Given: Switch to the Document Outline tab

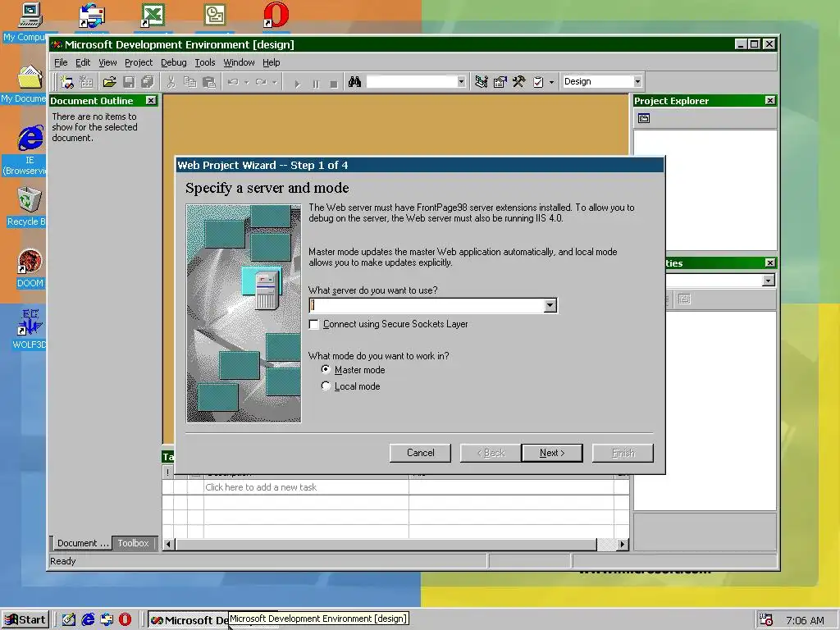Looking at the screenshot, I should 82,543.
